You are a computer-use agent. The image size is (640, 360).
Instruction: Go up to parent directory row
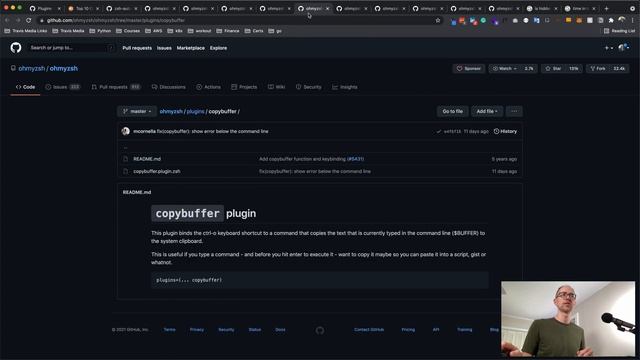click(x=320, y=147)
